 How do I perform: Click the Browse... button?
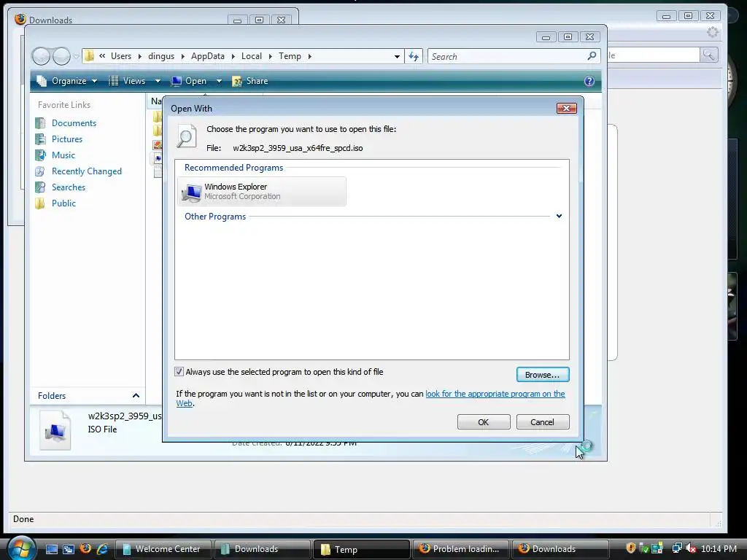(x=543, y=375)
